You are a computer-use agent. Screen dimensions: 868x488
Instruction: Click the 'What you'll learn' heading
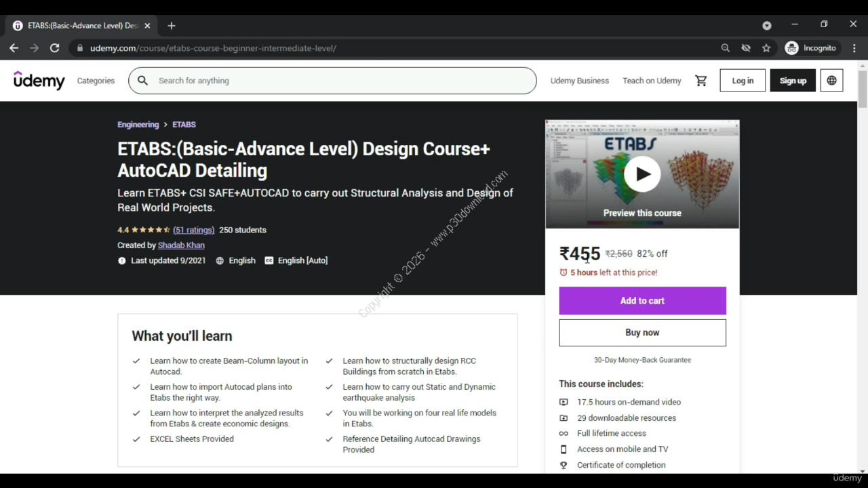point(182,336)
